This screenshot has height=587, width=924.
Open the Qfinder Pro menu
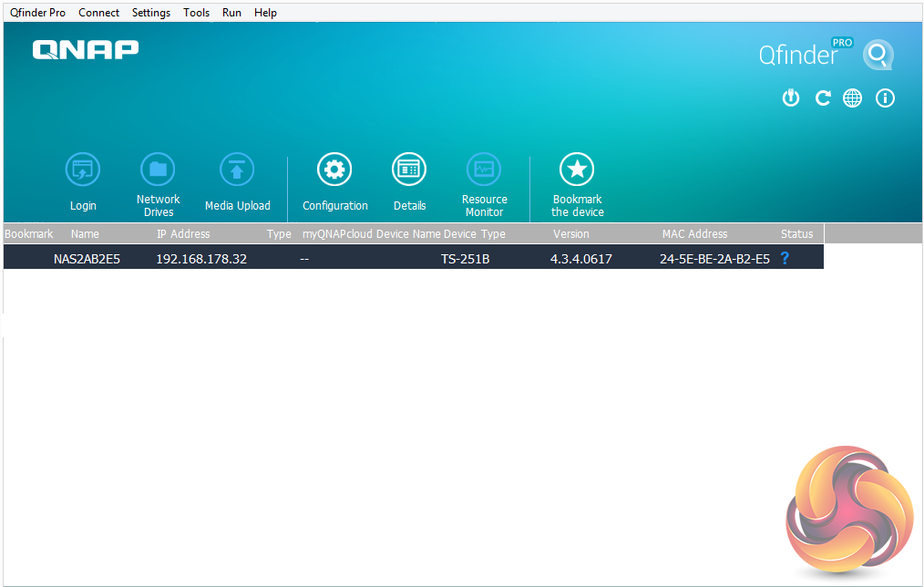(37, 13)
